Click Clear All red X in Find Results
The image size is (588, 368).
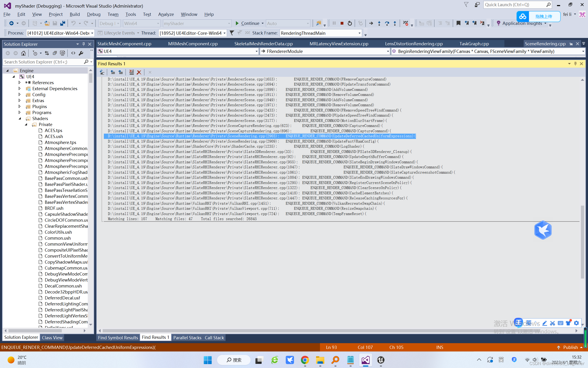tap(139, 72)
